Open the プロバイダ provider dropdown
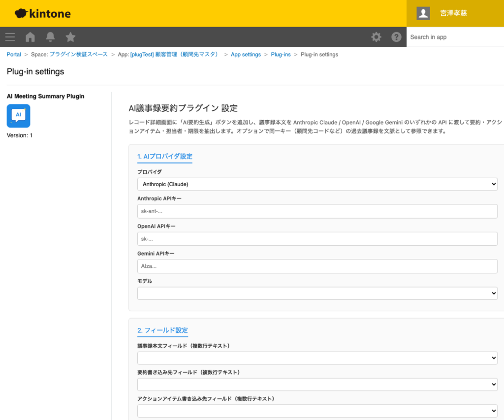Screen dimensions: 504x420 316,184
